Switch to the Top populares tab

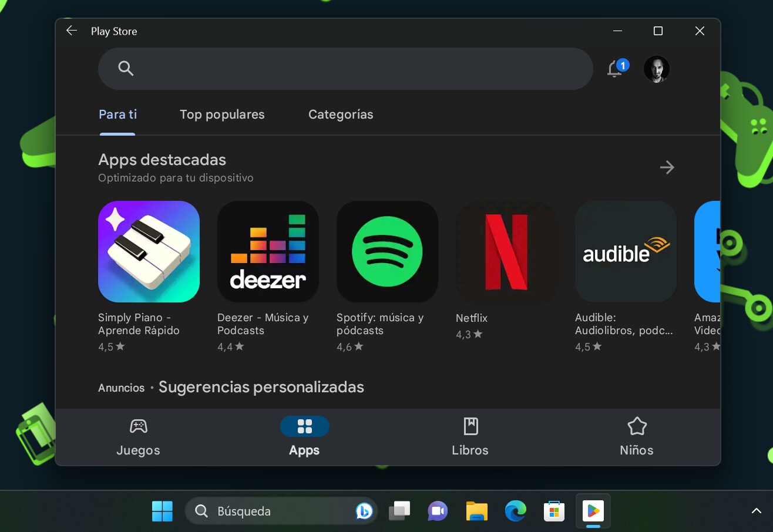pyautogui.click(x=222, y=115)
